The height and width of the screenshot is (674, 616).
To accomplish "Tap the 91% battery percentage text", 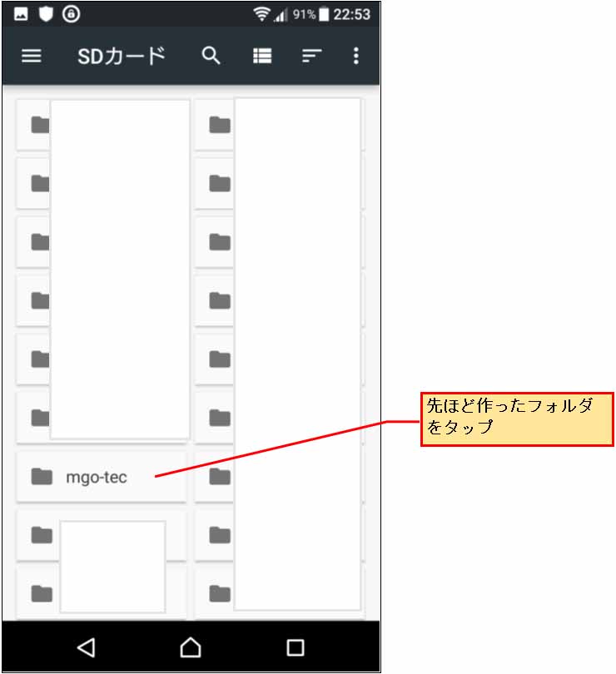I will 304,15.
